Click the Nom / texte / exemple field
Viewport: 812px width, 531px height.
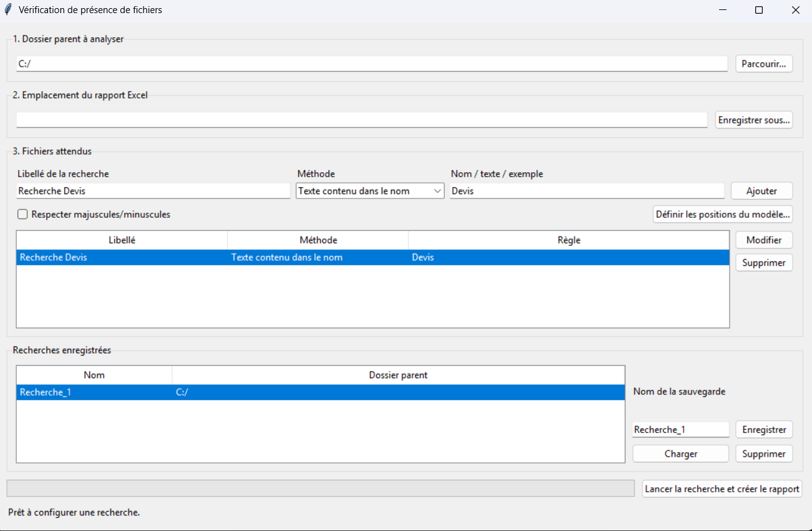pyautogui.click(x=587, y=191)
